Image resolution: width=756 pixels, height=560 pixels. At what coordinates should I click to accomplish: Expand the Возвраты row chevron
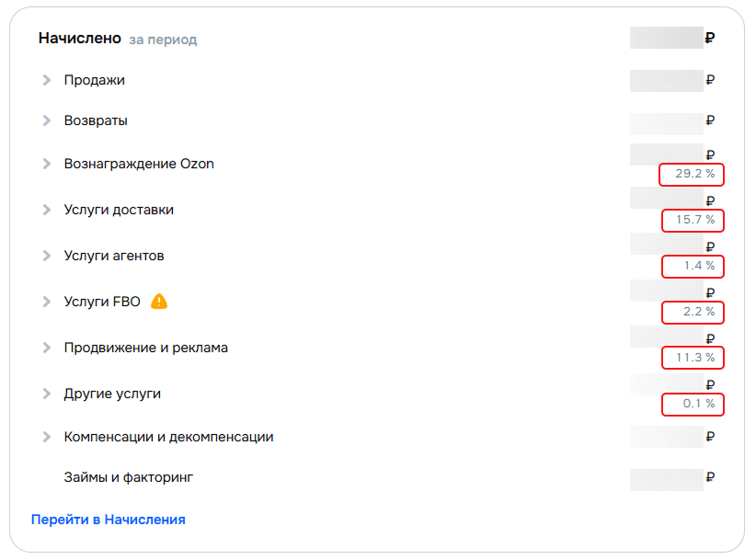[46, 120]
